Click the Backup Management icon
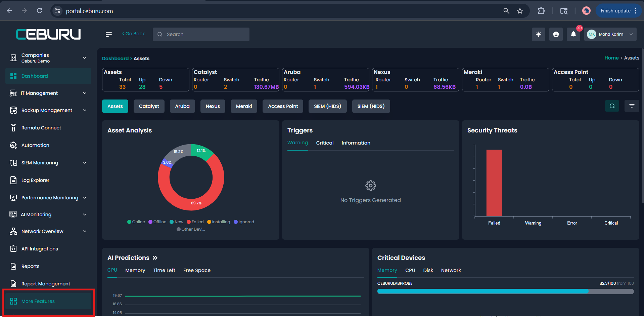The height and width of the screenshot is (317, 644). point(13,110)
